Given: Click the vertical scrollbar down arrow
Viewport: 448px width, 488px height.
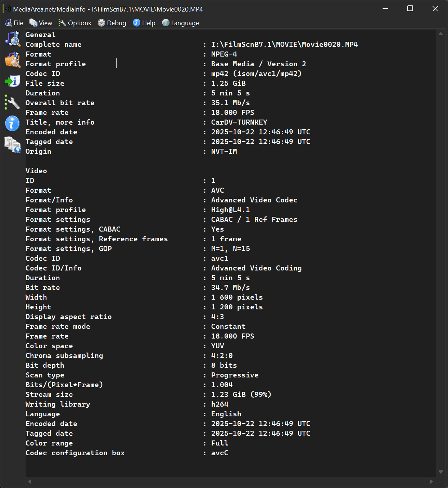Looking at the screenshot, I should pyautogui.click(x=441, y=472).
